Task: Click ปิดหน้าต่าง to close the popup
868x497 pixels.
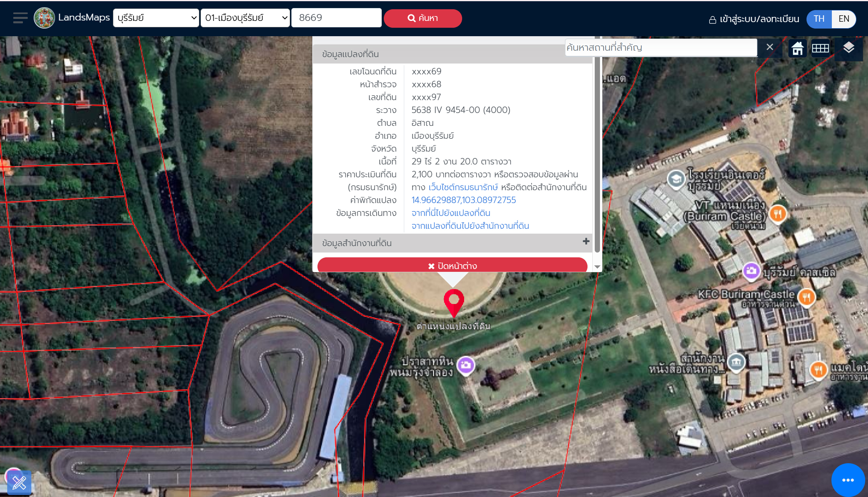Action: tap(452, 266)
